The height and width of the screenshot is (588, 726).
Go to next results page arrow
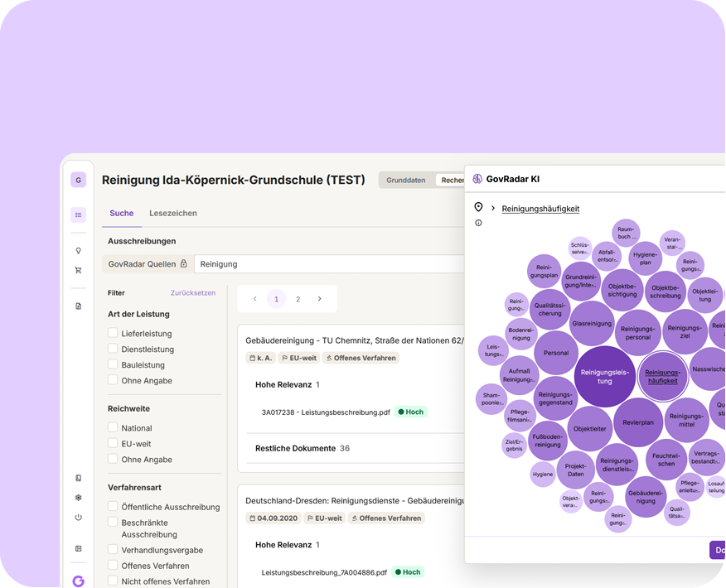tap(319, 299)
